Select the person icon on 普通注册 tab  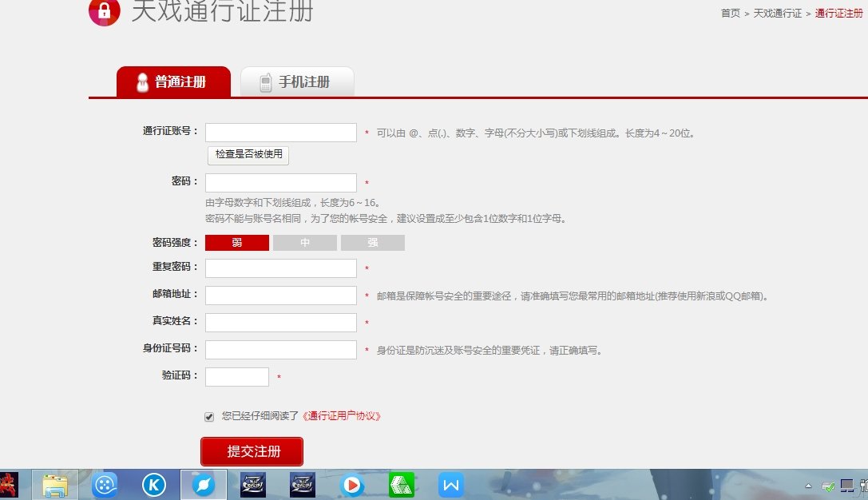click(141, 80)
